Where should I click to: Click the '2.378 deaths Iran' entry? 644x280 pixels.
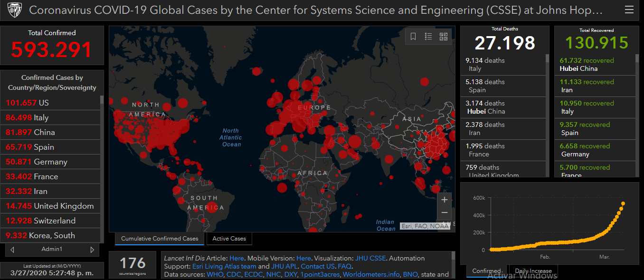coord(503,129)
